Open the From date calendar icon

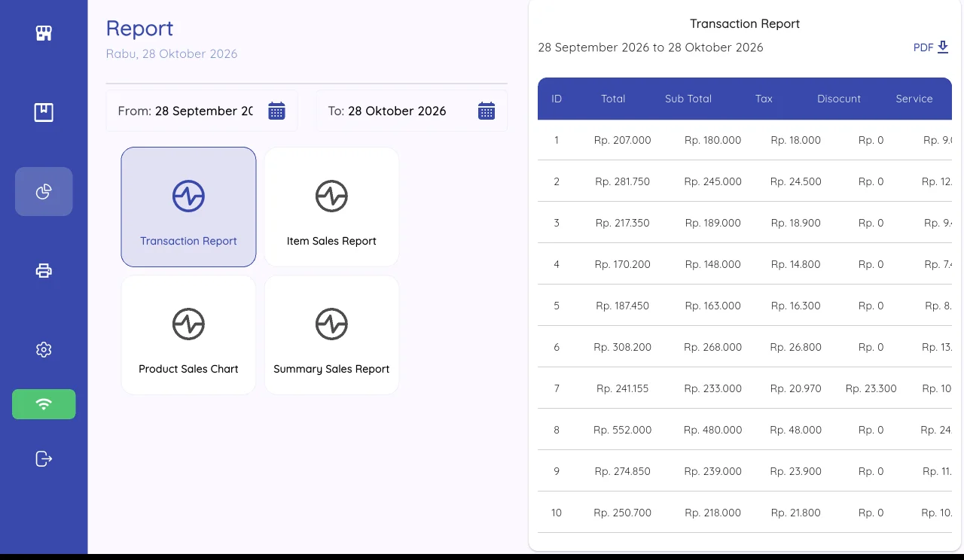[x=276, y=111]
